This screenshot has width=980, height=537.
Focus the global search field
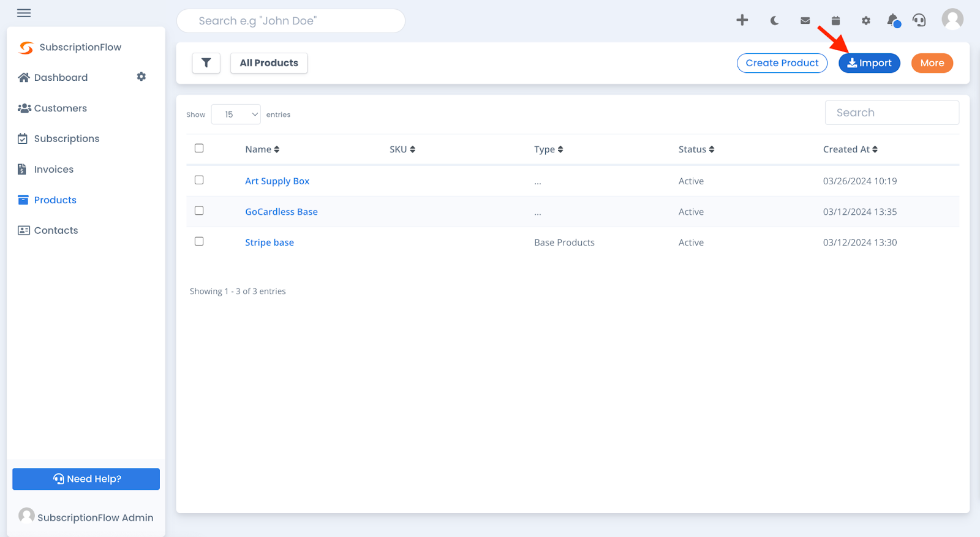tap(291, 21)
